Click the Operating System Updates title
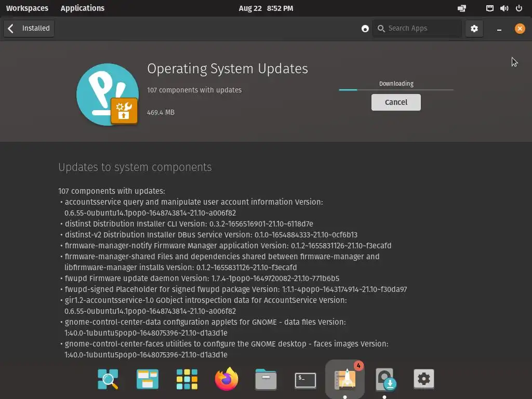This screenshot has height=399, width=532. point(228,69)
